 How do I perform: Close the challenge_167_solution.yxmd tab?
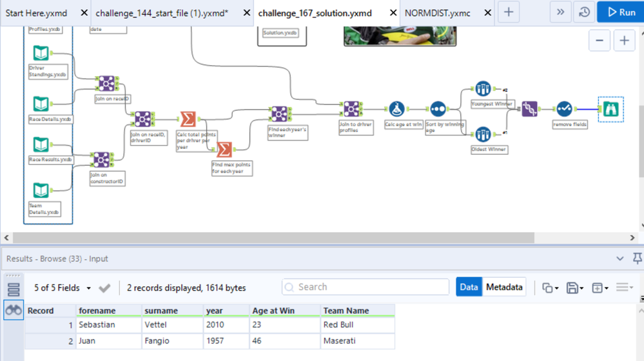pyautogui.click(x=393, y=13)
